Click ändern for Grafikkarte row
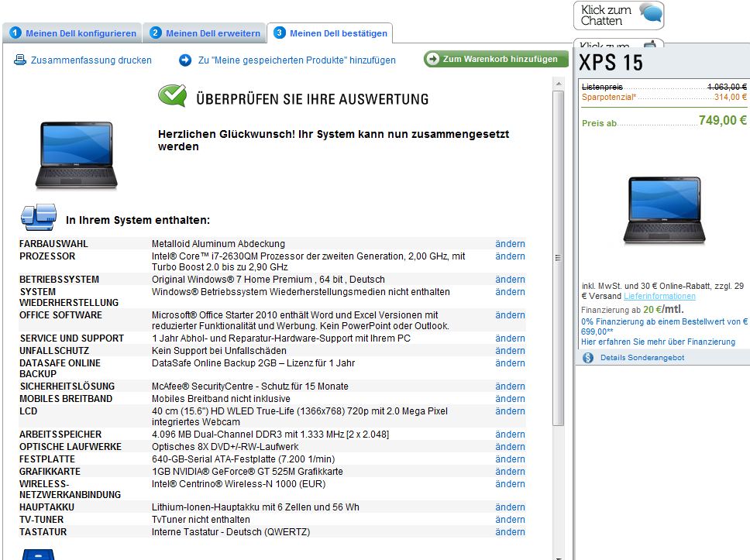 pyautogui.click(x=510, y=471)
